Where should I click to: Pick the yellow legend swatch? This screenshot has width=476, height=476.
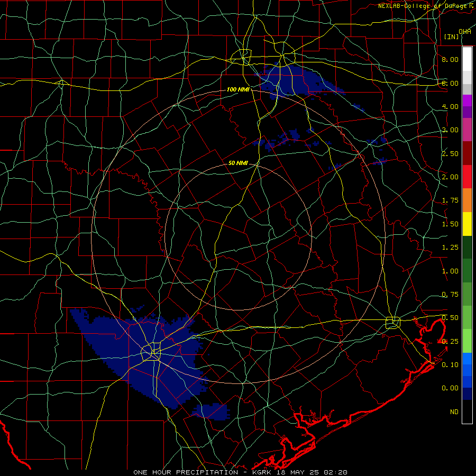(467, 224)
